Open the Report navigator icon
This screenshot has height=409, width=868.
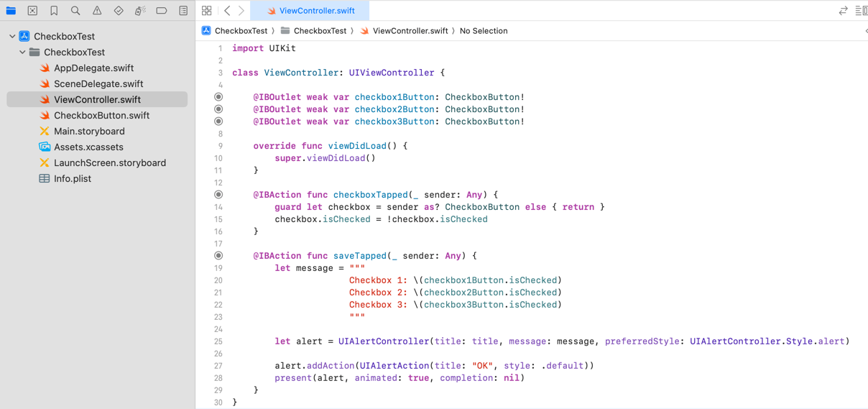pos(183,11)
